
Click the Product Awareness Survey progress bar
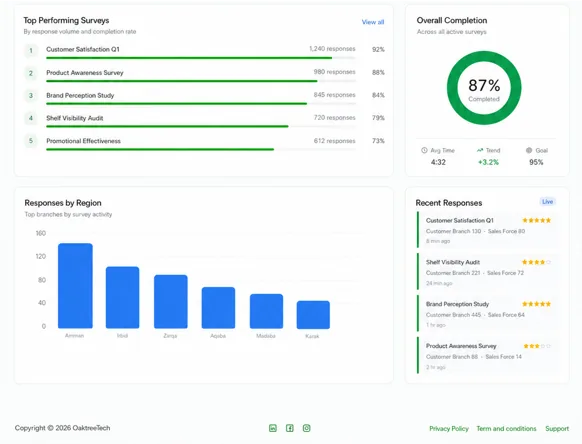point(201,81)
